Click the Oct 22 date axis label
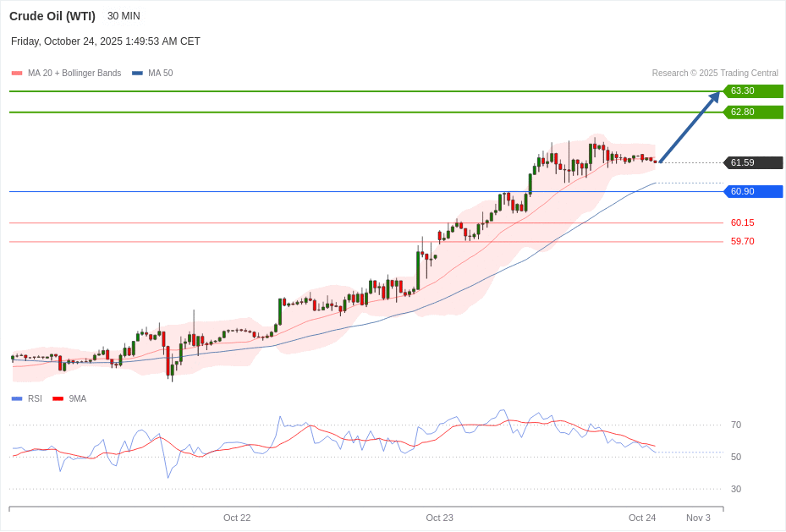 tap(237, 518)
